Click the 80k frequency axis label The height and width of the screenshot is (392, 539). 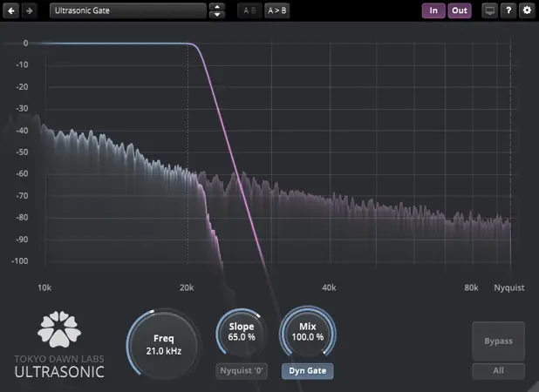click(x=471, y=287)
